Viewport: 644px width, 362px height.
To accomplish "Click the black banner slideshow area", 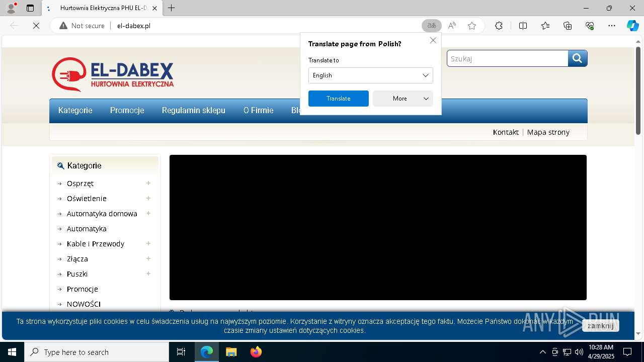I will pos(378,227).
